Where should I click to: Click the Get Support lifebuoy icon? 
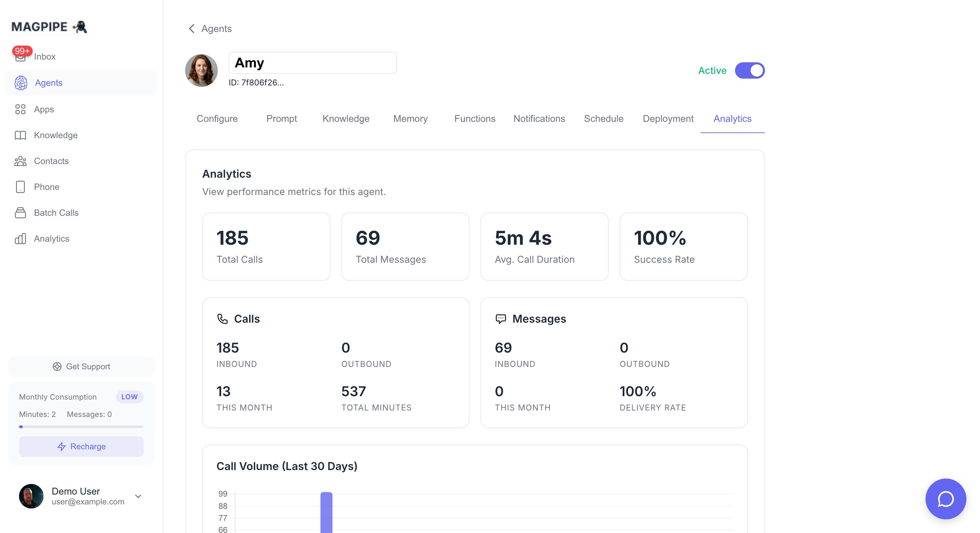tap(57, 366)
